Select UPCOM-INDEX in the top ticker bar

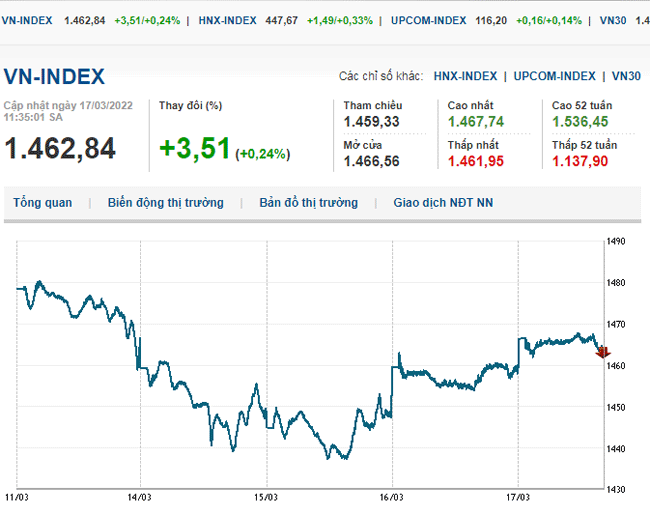click(427, 20)
